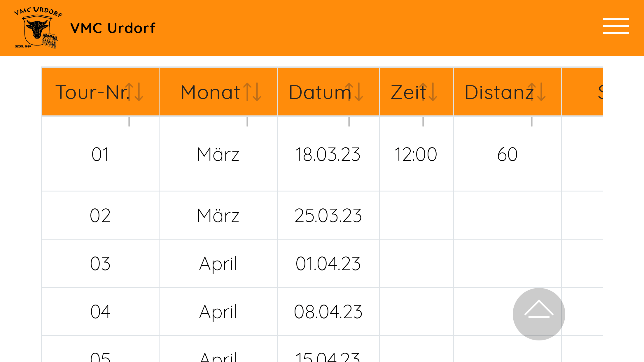Click the März cell for tour 02
Image resolution: width=644 pixels, height=362 pixels.
218,215
